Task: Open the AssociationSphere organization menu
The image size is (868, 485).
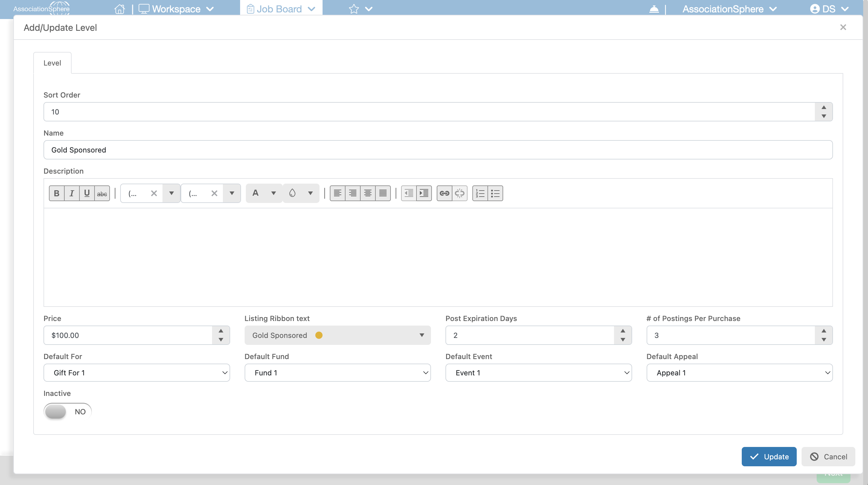Action: 729,9
